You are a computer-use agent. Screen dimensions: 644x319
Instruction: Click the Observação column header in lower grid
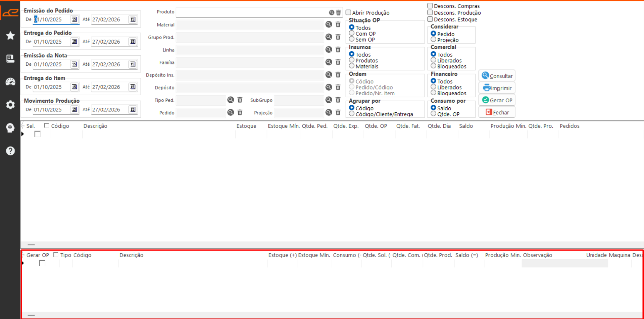coord(537,255)
